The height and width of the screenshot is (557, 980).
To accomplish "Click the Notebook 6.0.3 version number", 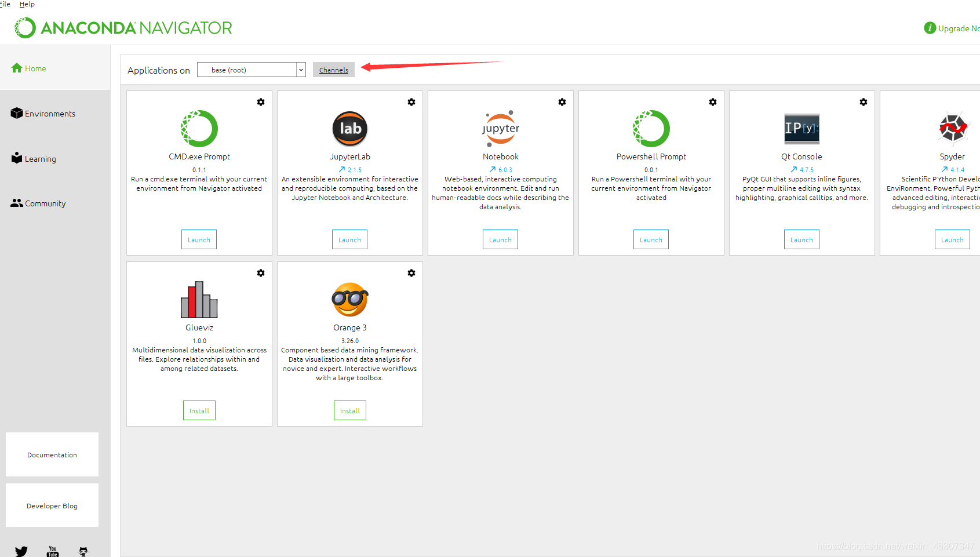I will pyautogui.click(x=505, y=170).
